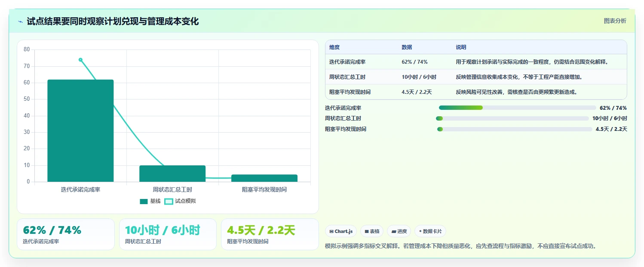The width and height of the screenshot is (644, 267).
Task: Click the table cell 4.5天 / 2.2天
Action: [417, 92]
